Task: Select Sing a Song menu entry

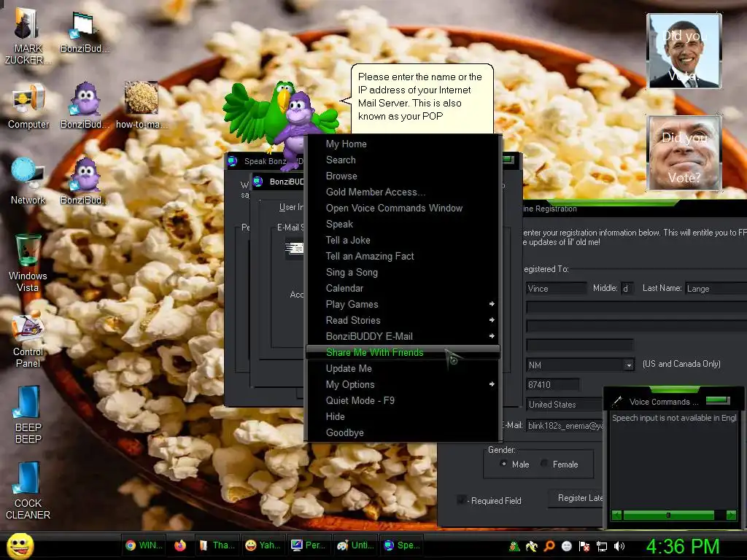Action: tap(403, 272)
